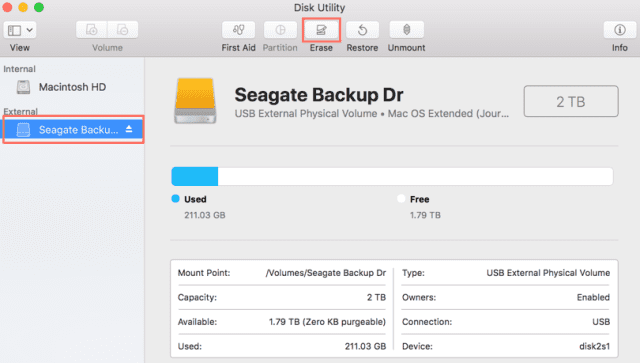This screenshot has height=363, width=640.
Task: Click the Disk Utility window title
Action: click(x=320, y=7)
